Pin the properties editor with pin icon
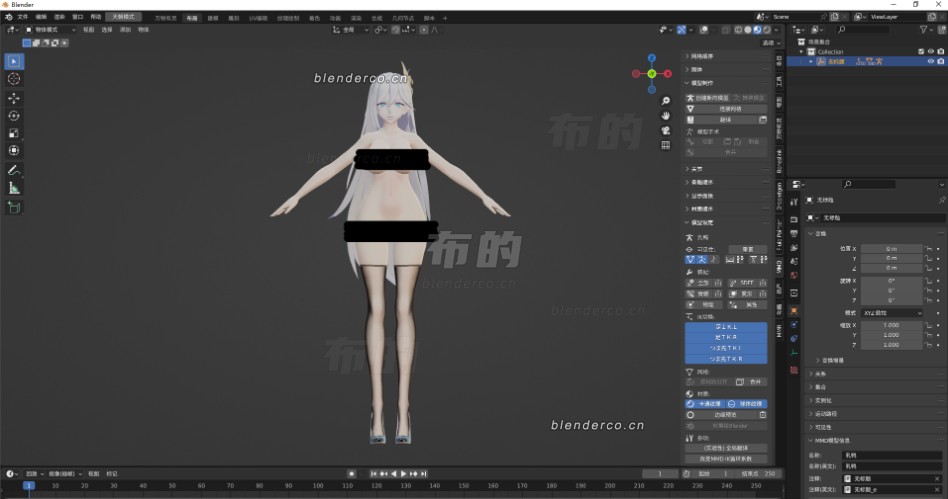 click(x=941, y=200)
